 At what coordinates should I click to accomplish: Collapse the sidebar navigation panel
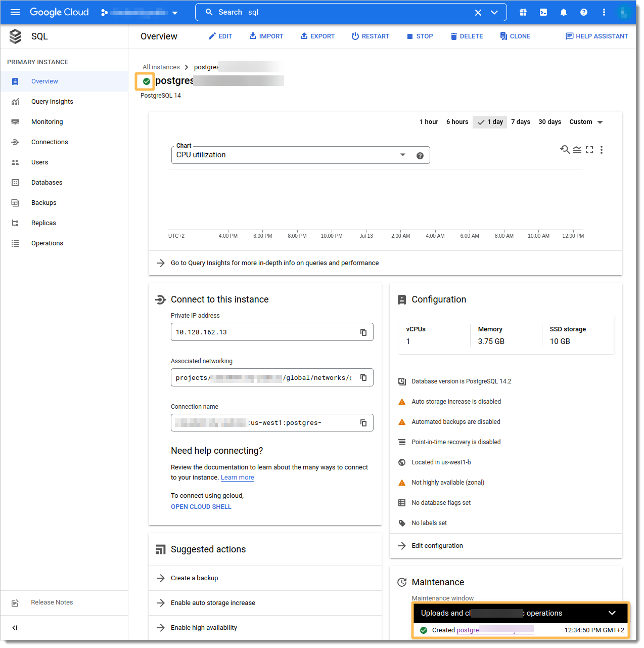coord(15,628)
